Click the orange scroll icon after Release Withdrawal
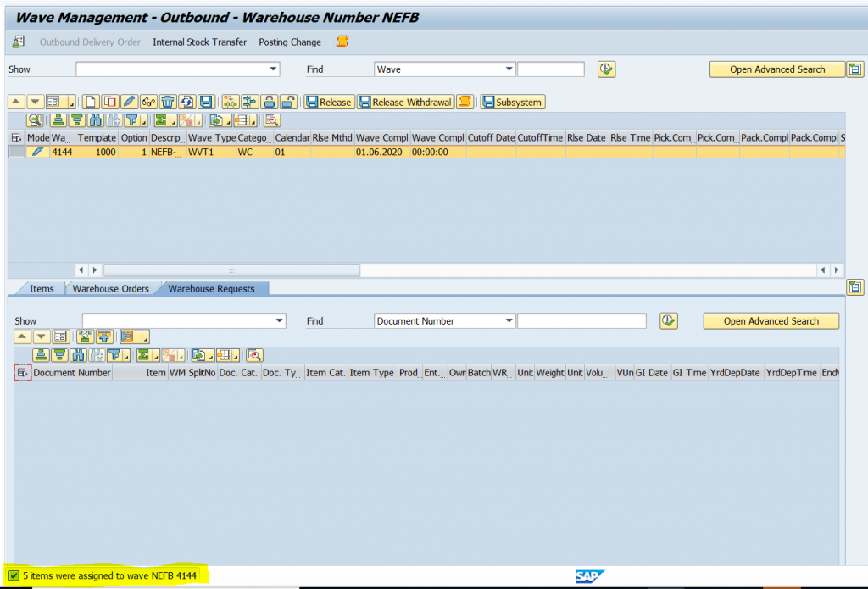The height and width of the screenshot is (589, 868). pos(465,102)
